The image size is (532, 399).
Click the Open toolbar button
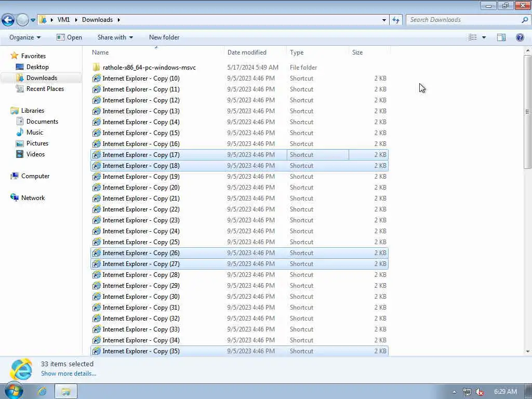click(69, 37)
